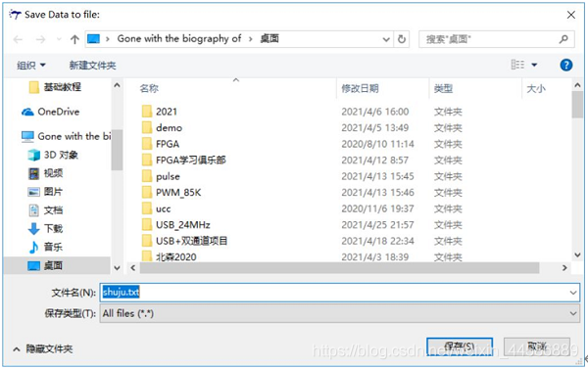Click the computer icon in address bar

93,38
